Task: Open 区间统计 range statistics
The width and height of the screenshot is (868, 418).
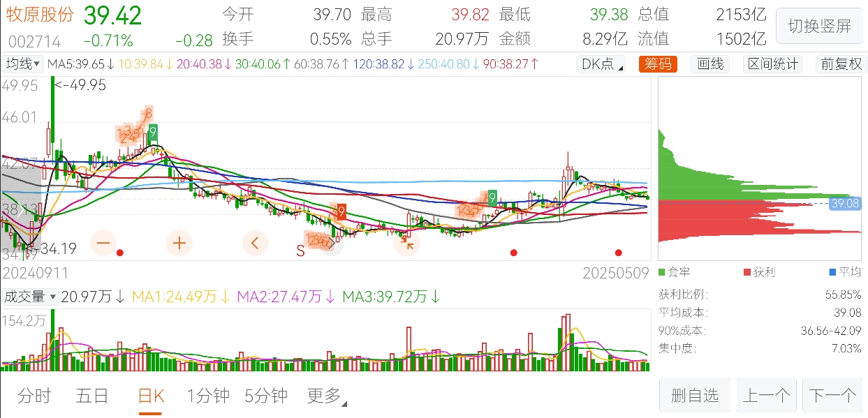Action: pos(772,64)
